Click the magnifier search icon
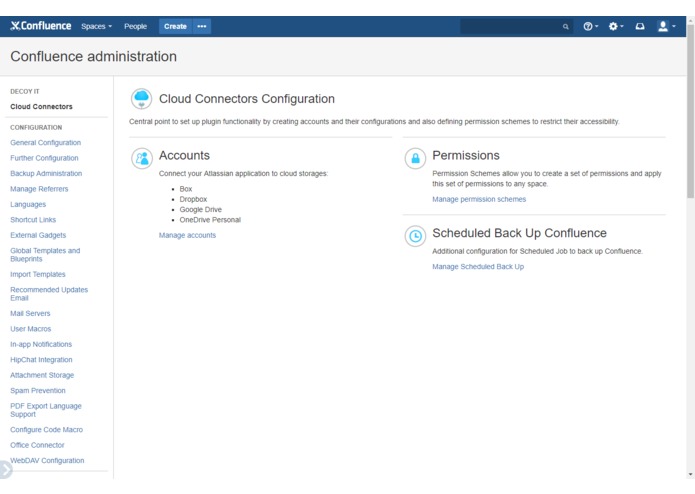The width and height of the screenshot is (695, 494). click(x=566, y=27)
